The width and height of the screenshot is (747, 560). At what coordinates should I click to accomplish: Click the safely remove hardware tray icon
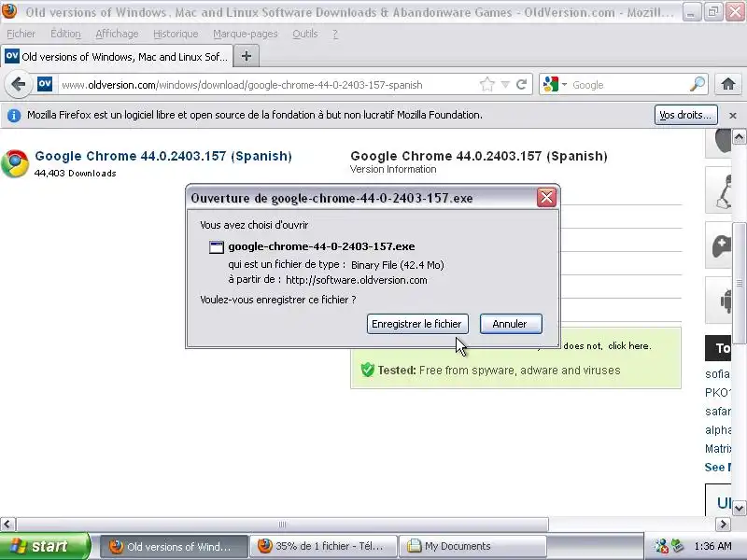(x=678, y=546)
